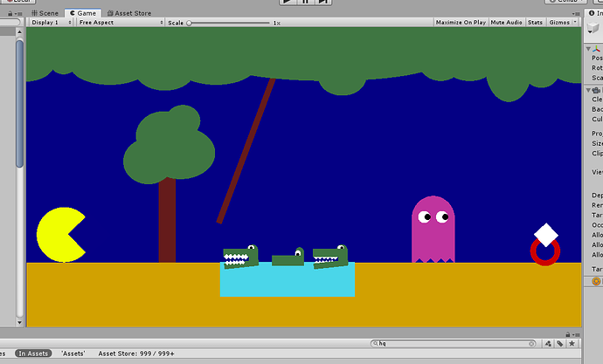The height and width of the screenshot is (364, 603).
Task: Click the GameObject cube icon in Inspector
Action: point(593,28)
